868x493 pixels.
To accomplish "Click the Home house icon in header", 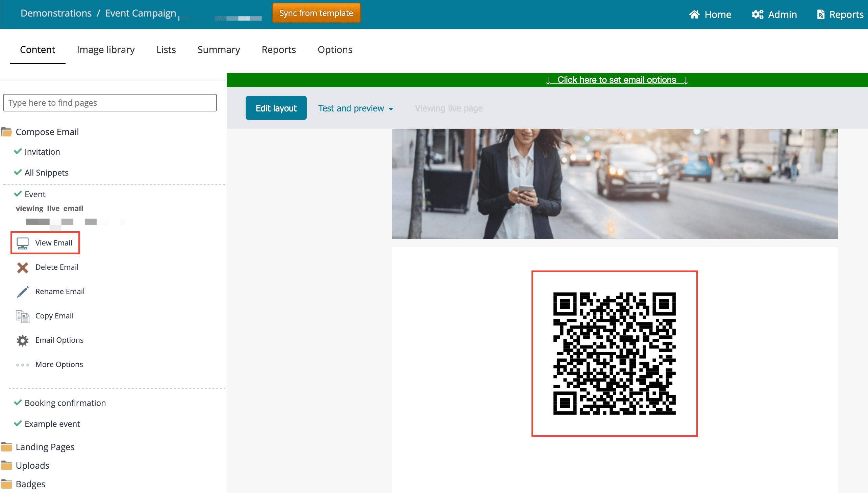I will pos(694,14).
